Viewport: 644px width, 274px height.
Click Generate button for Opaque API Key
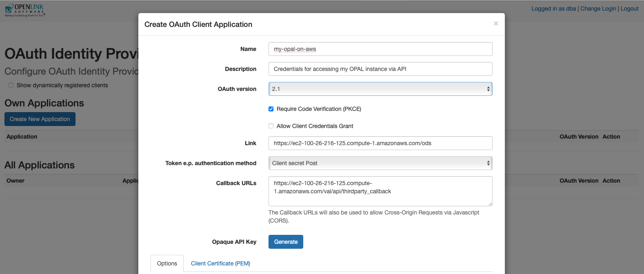[286, 242]
